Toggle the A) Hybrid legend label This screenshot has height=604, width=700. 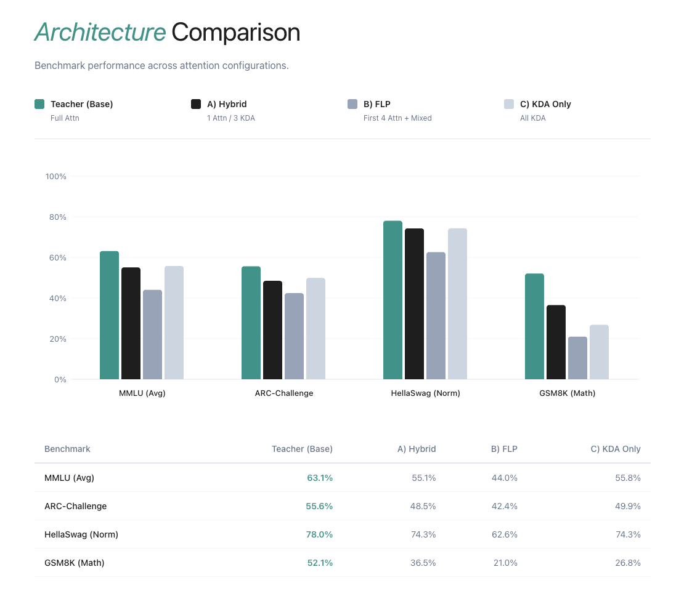(227, 104)
